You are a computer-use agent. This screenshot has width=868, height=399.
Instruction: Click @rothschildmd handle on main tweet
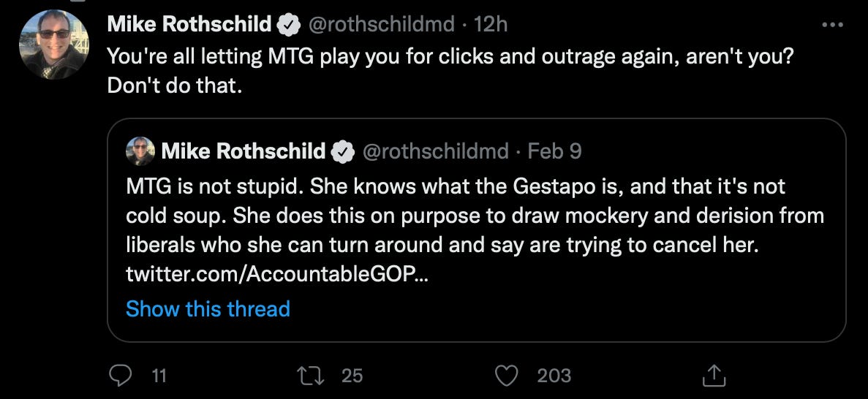point(380,25)
